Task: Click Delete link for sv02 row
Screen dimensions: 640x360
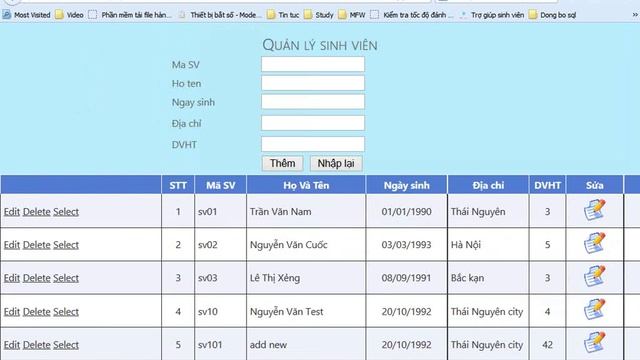Action: (x=37, y=245)
